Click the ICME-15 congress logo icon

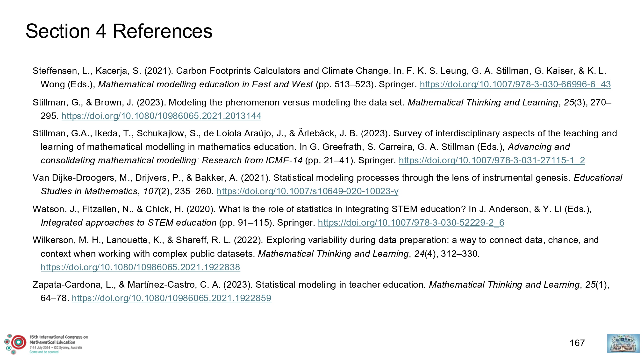click(15, 344)
